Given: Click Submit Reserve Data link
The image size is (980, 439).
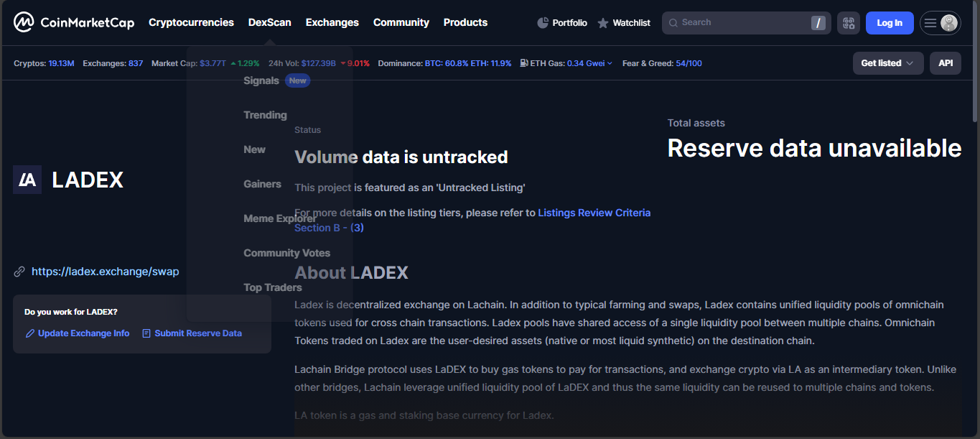Looking at the screenshot, I should (x=198, y=333).
